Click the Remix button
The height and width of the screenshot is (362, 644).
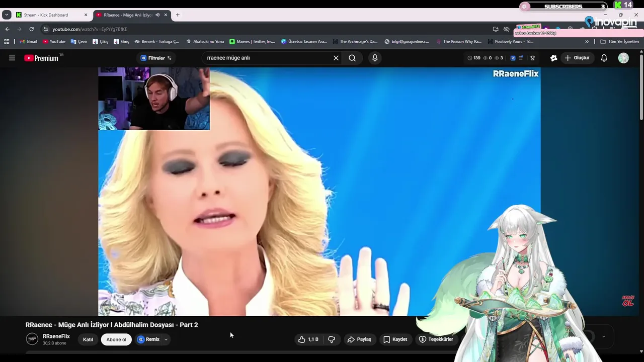click(148, 339)
